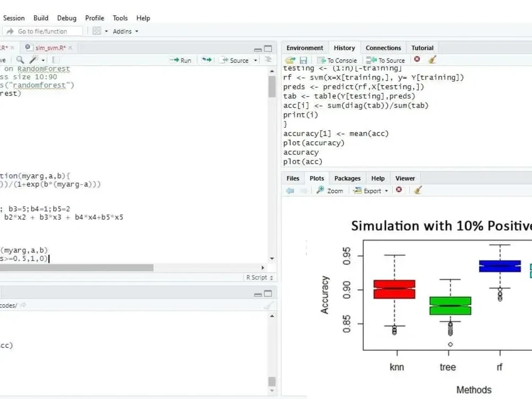Send history entry To Source
This screenshot has width=532, height=399.
(x=385, y=60)
